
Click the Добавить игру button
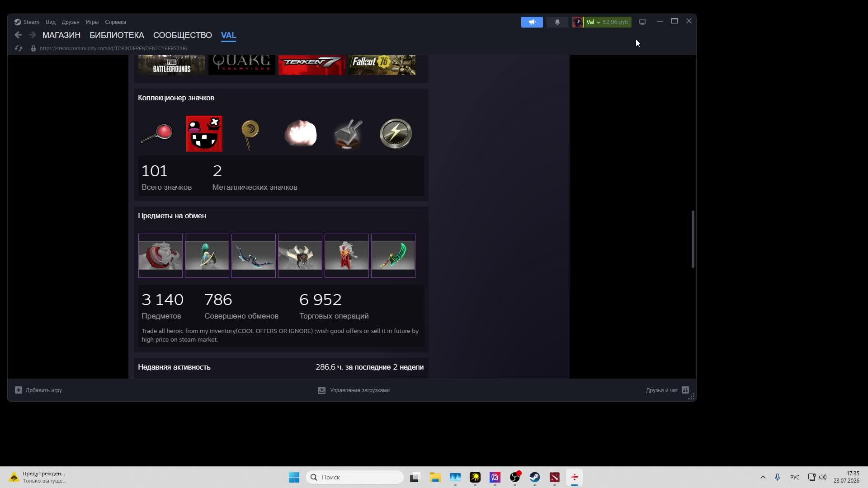pos(39,390)
